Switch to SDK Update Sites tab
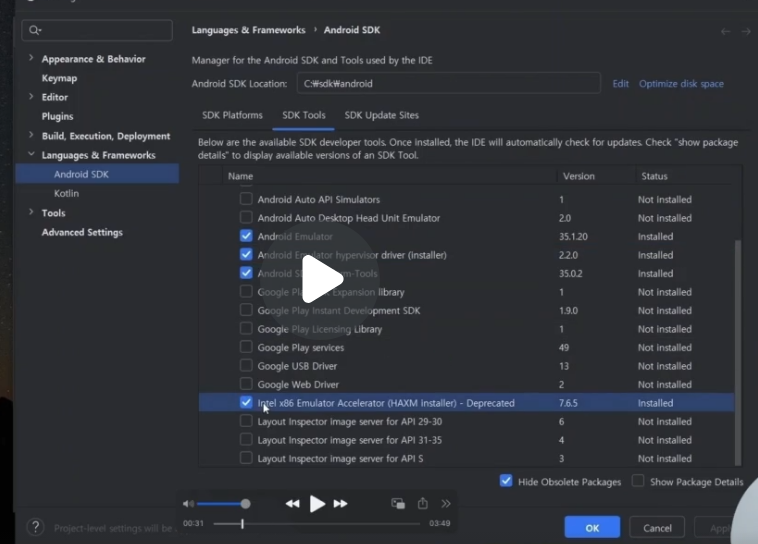Image resolution: width=758 pixels, height=544 pixels. coord(382,116)
